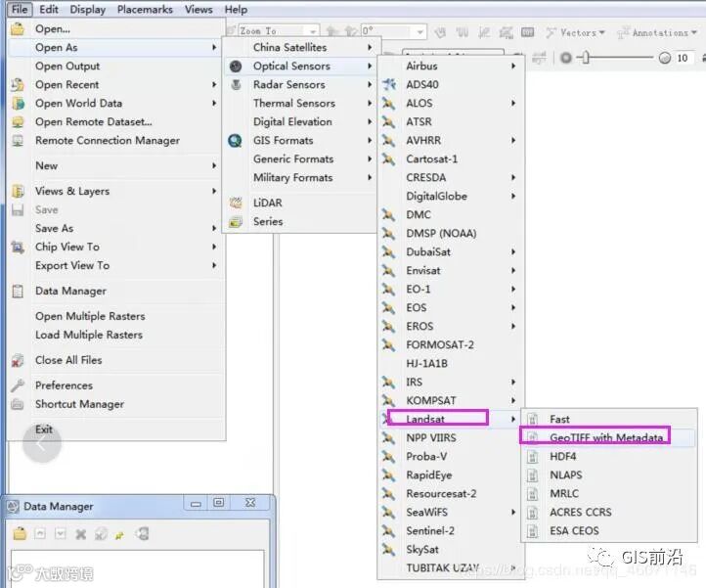Expand the New submenu

115,165
